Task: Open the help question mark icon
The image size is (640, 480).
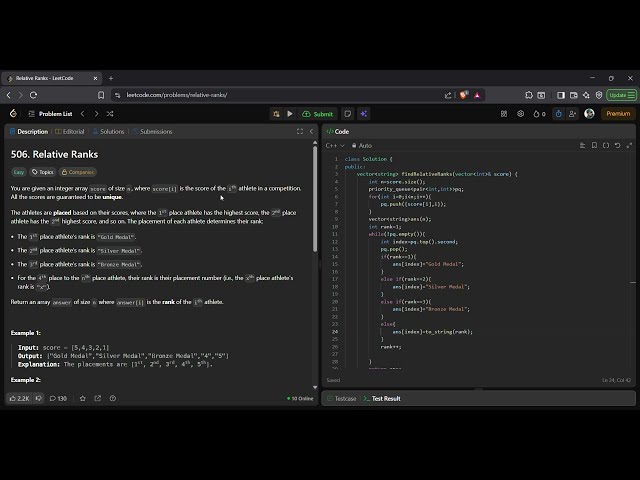Action: click(x=113, y=398)
